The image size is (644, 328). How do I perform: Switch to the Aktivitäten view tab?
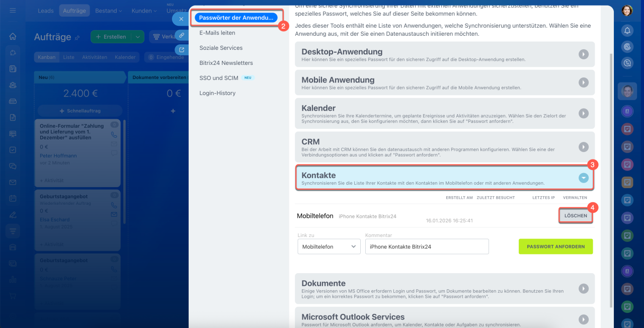(95, 57)
